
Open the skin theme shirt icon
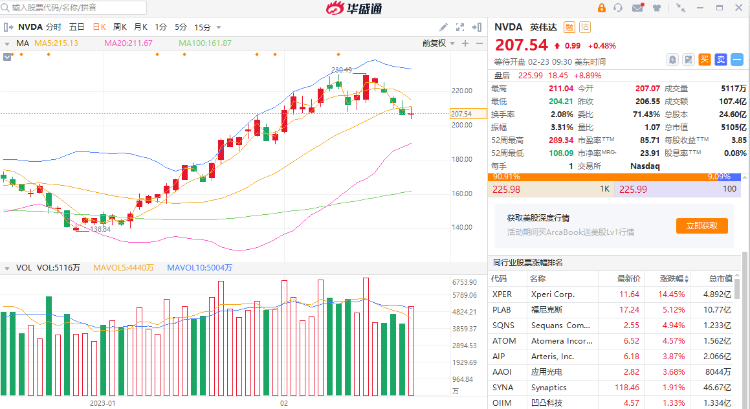coord(657,8)
